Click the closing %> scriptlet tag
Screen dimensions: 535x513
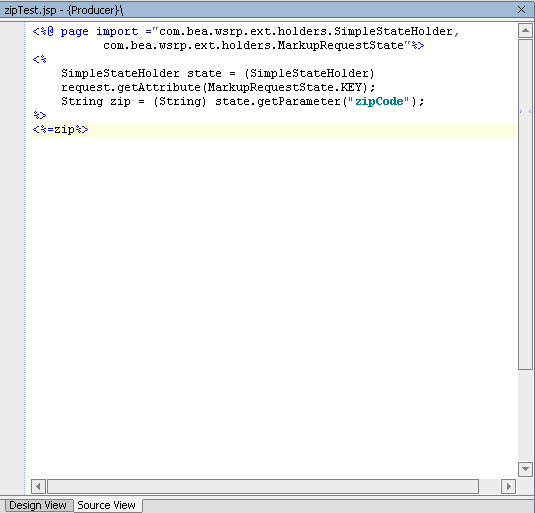tap(40, 115)
